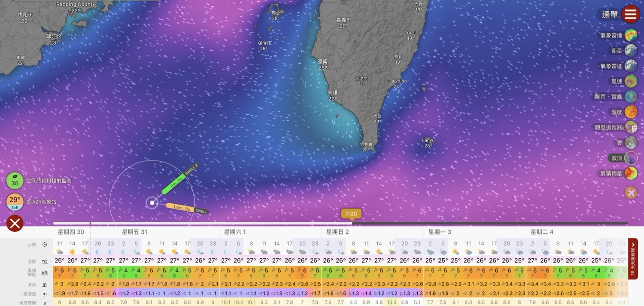Switch to the 衛星 satellite layer
The width and height of the screenshot is (644, 306).
[631, 51]
